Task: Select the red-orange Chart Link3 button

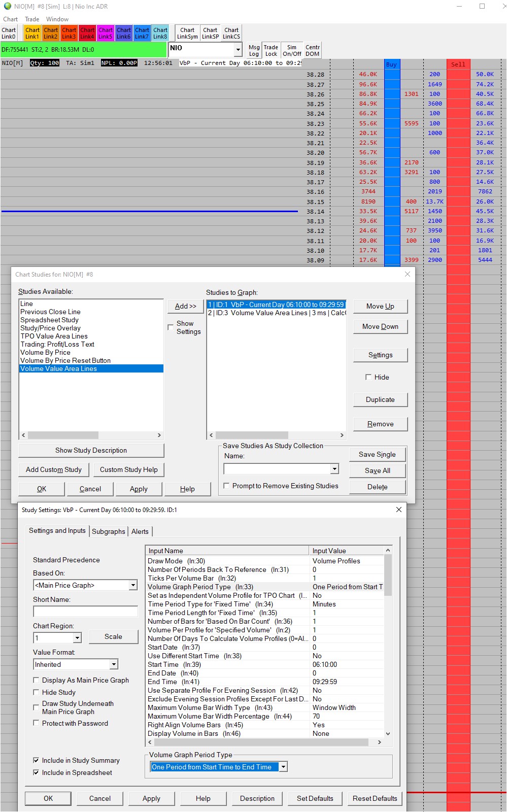Action: [x=69, y=33]
